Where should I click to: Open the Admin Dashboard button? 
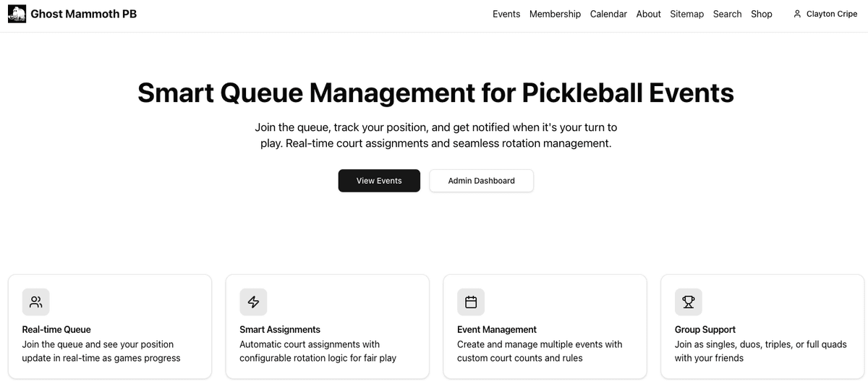(x=481, y=181)
